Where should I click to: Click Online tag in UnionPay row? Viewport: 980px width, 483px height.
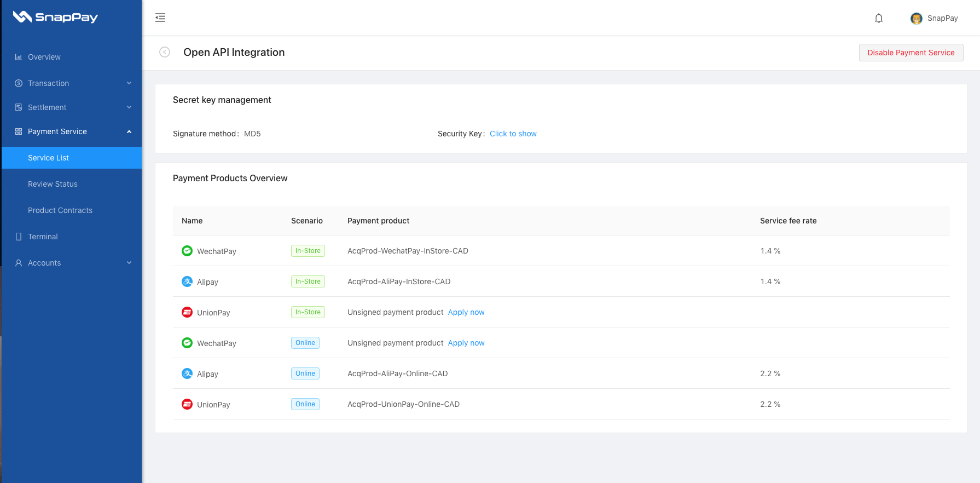click(x=305, y=404)
